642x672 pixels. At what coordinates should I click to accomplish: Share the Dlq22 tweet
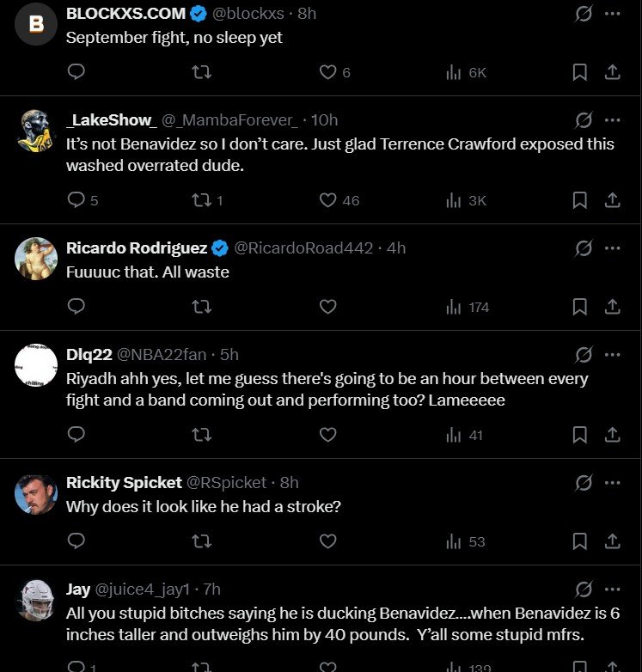coord(612,435)
